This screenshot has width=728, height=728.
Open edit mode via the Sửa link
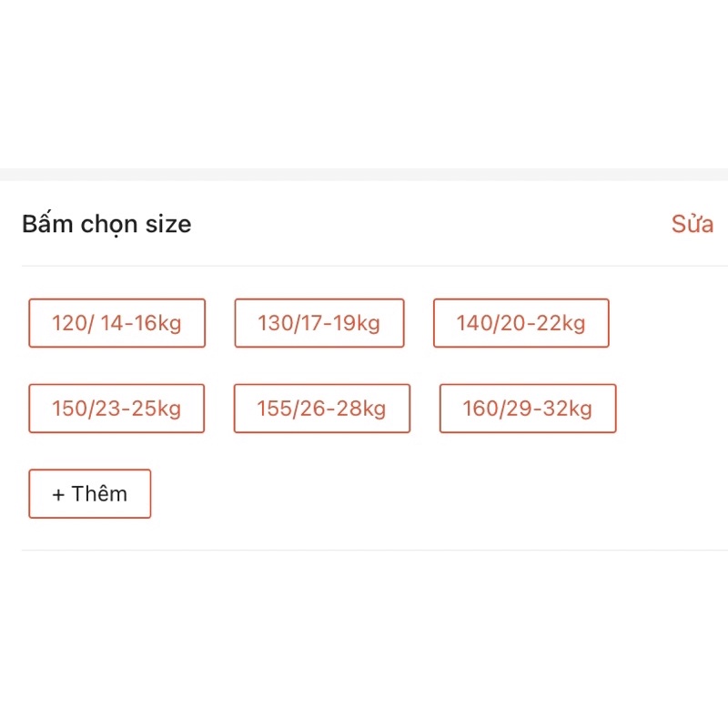tap(692, 224)
